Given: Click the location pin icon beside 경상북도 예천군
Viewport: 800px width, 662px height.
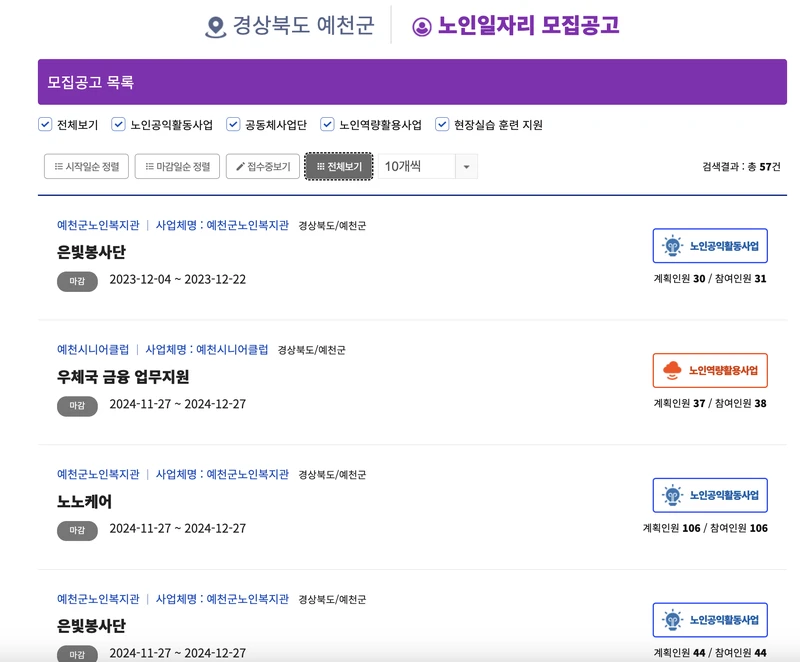Looking at the screenshot, I should click(216, 27).
